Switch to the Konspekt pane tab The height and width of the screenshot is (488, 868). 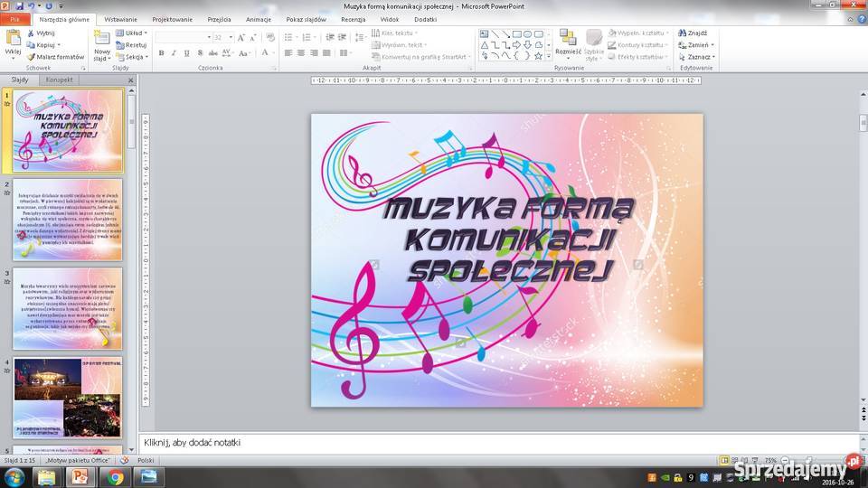[59, 80]
